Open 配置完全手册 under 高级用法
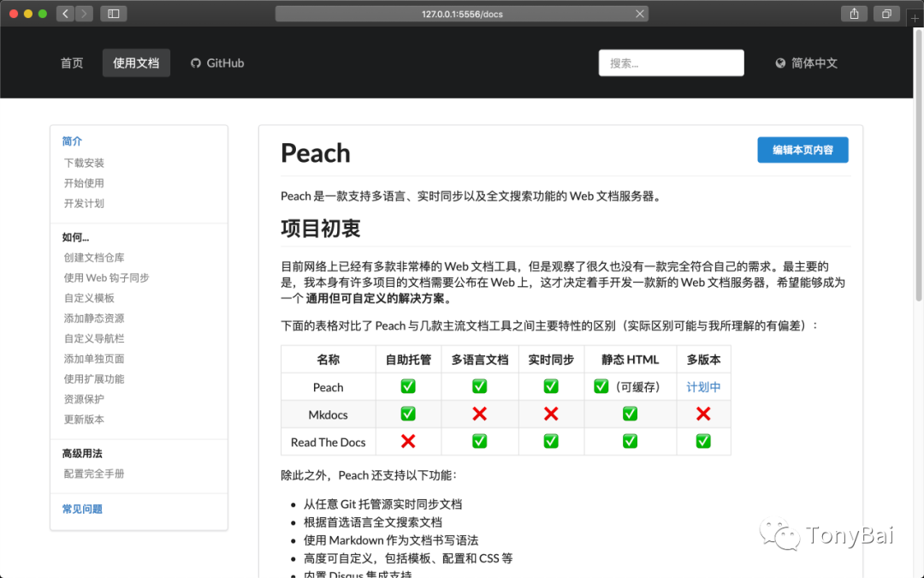924x578 pixels. tap(94, 472)
